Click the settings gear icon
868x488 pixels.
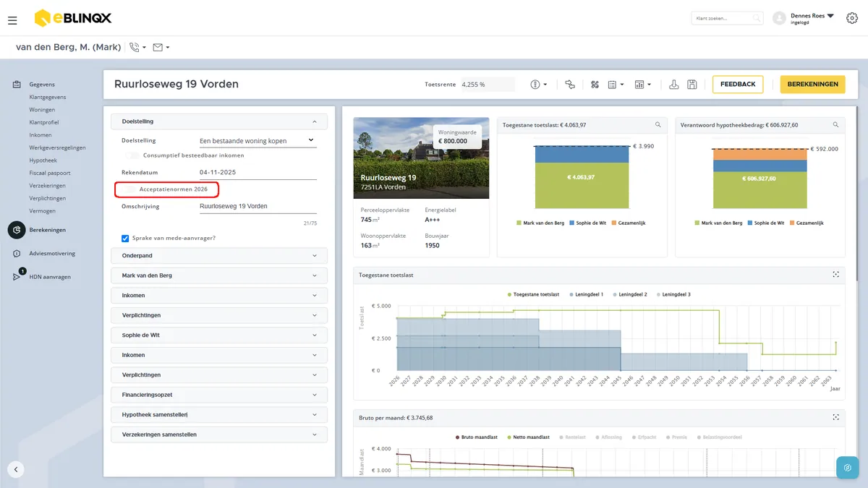[852, 18]
